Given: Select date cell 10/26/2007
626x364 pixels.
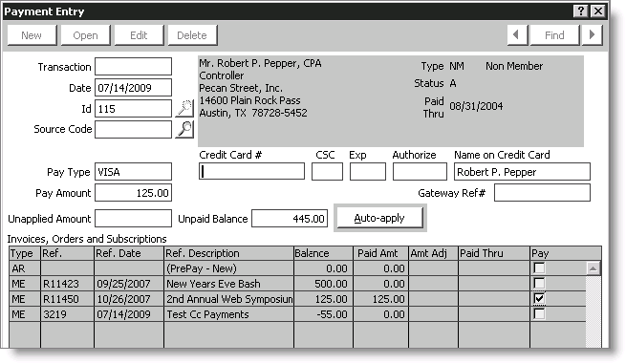Looking at the screenshot, I should click(x=129, y=299).
